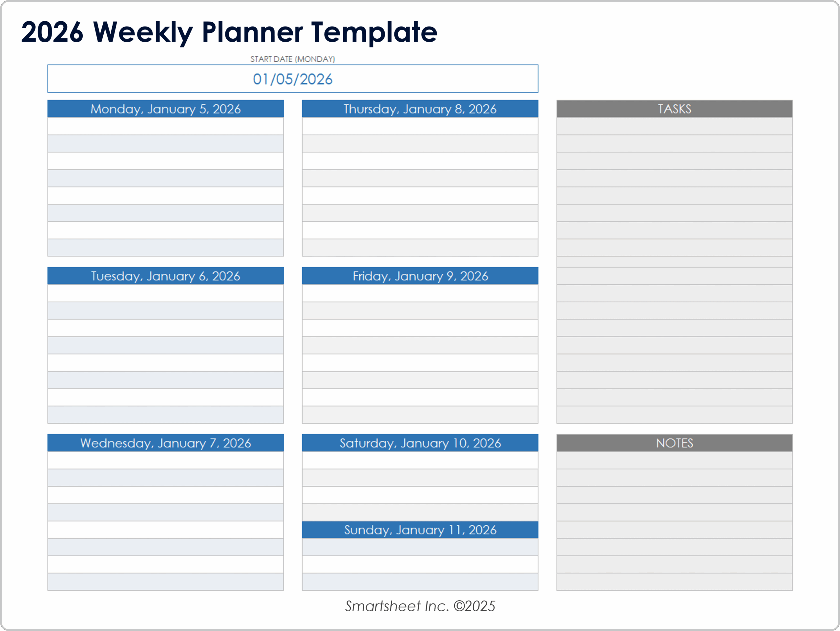The width and height of the screenshot is (840, 631).
Task: Select the Saturday, January 10, 2026 header
Action: pos(420,443)
